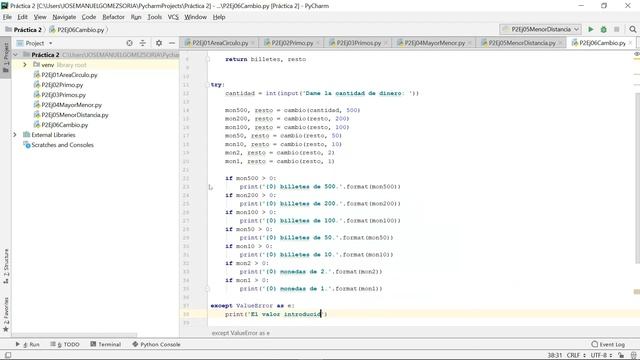
Task: Open the File menu
Action: click(x=7, y=17)
